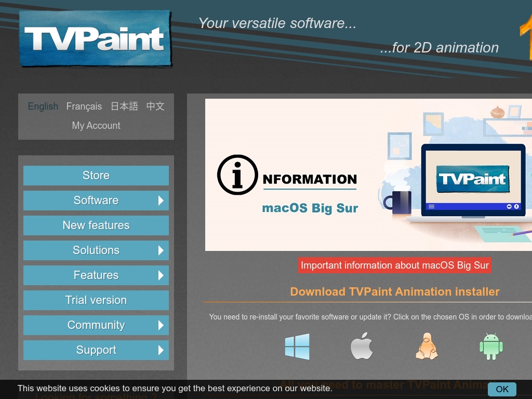Expand the Support submenu arrow
The width and height of the screenshot is (532, 399).
161,350
